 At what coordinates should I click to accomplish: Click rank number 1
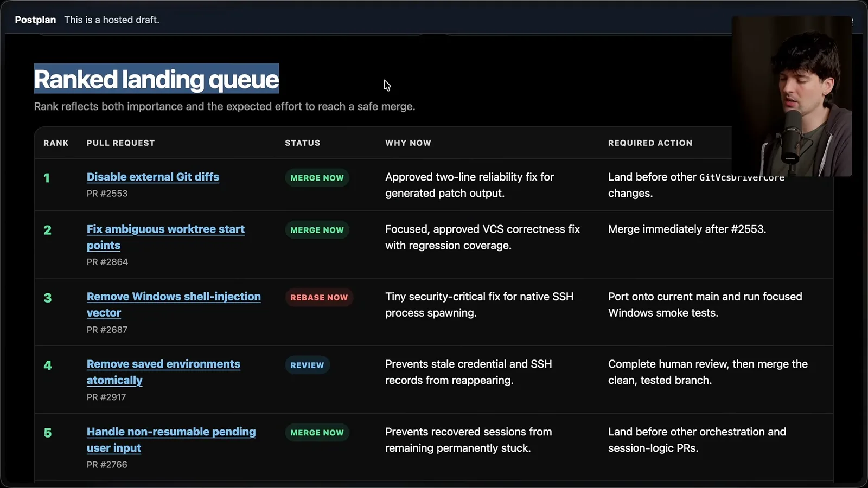47,178
